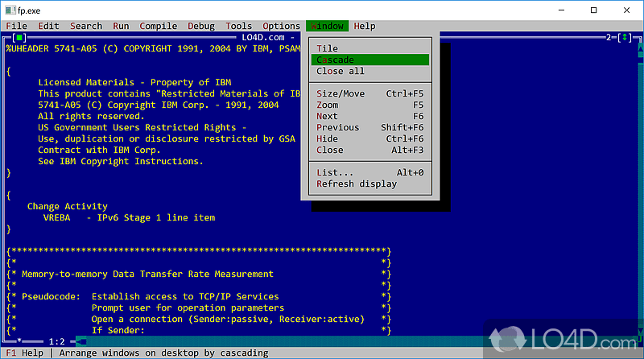Image resolution: width=644 pixels, height=359 pixels.
Task: Click the status hint Arrange windows text
Action: point(163,353)
